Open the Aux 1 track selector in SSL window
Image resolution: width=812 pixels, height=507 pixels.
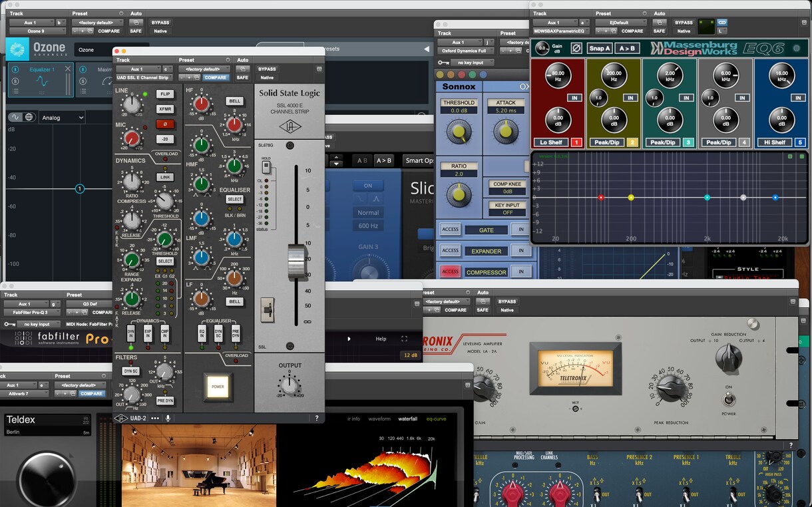click(137, 69)
